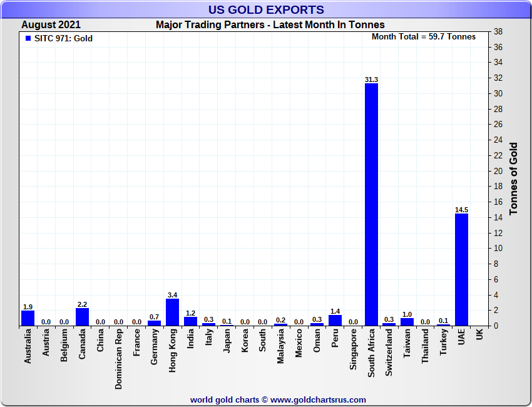Click the 'India' axis label
Image resolution: width=532 pixels, height=407 pixels.
(190, 338)
